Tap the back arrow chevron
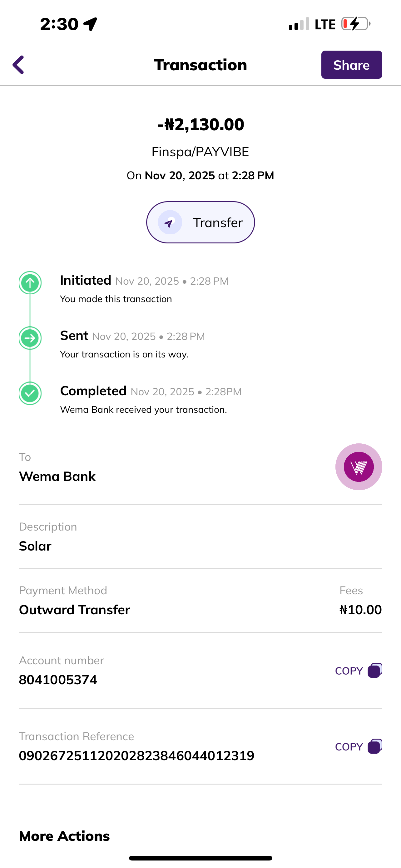 [x=18, y=65]
